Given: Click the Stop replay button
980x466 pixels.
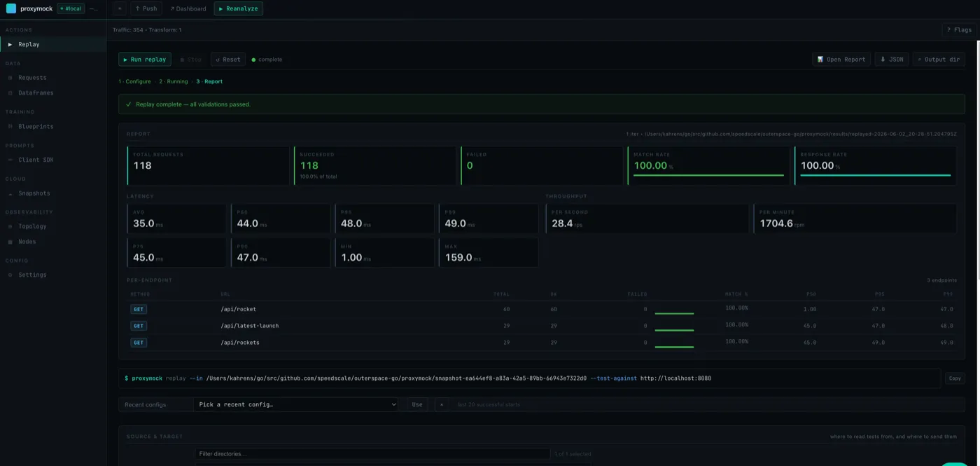Looking at the screenshot, I should tap(191, 60).
